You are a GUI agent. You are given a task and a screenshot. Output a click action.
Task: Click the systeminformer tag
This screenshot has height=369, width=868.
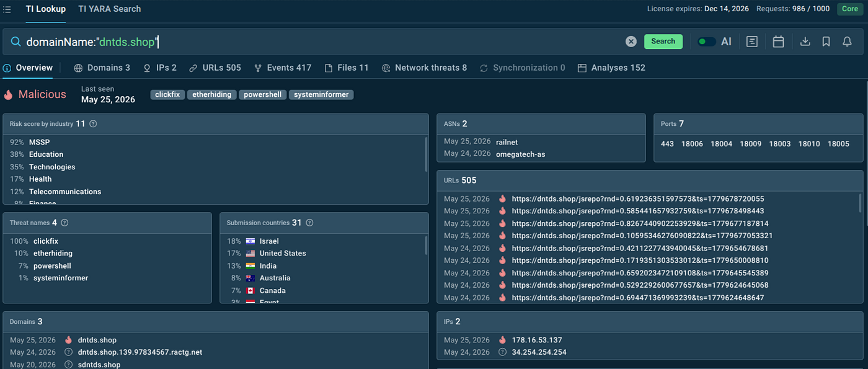(x=321, y=95)
